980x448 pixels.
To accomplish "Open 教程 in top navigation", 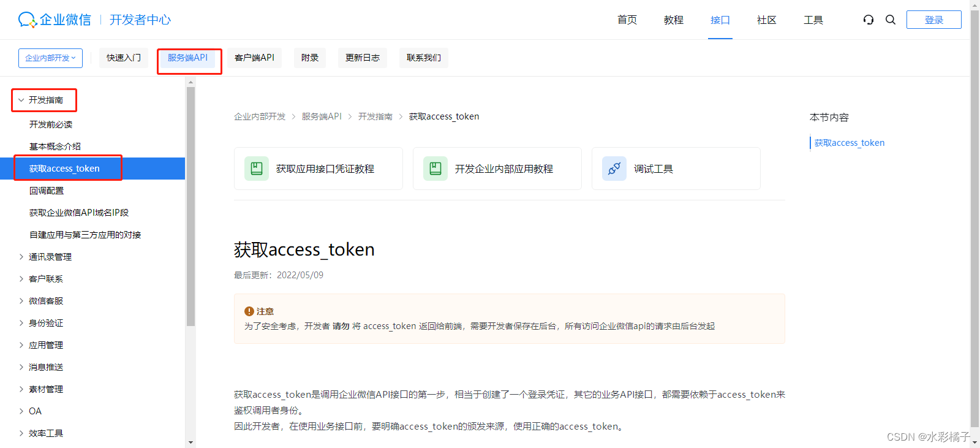I will coord(674,20).
